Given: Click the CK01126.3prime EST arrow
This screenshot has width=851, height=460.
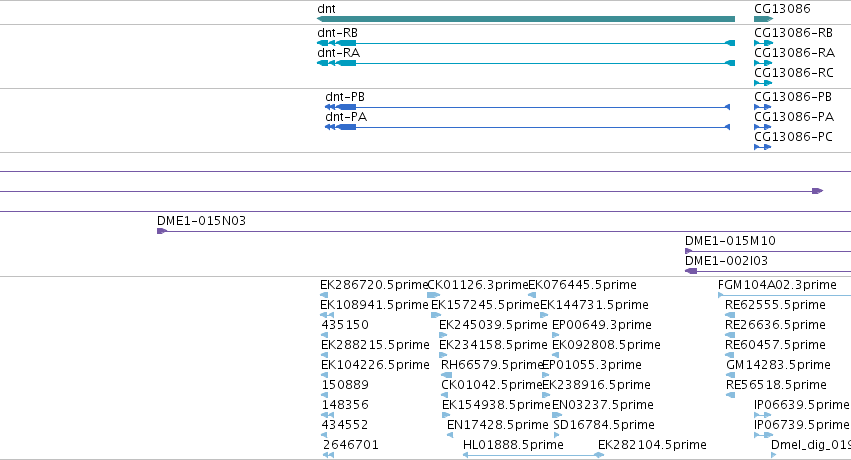Looking at the screenshot, I should (434, 295).
